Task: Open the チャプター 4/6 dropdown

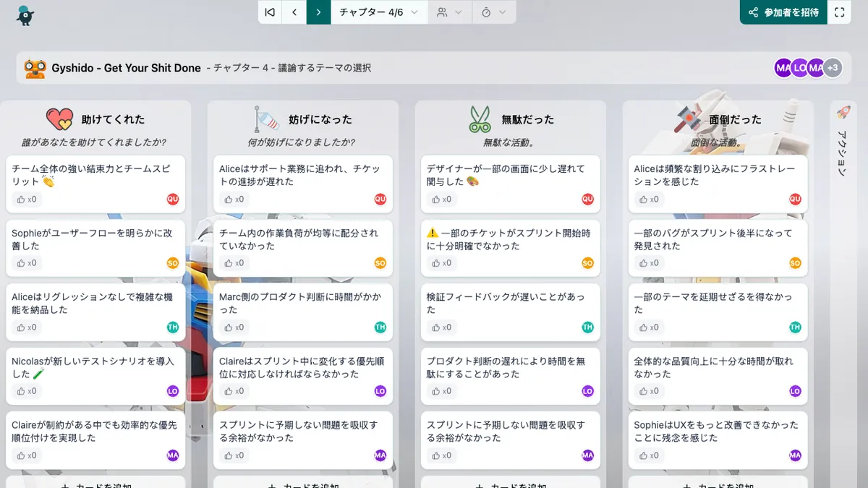Action: (x=379, y=12)
